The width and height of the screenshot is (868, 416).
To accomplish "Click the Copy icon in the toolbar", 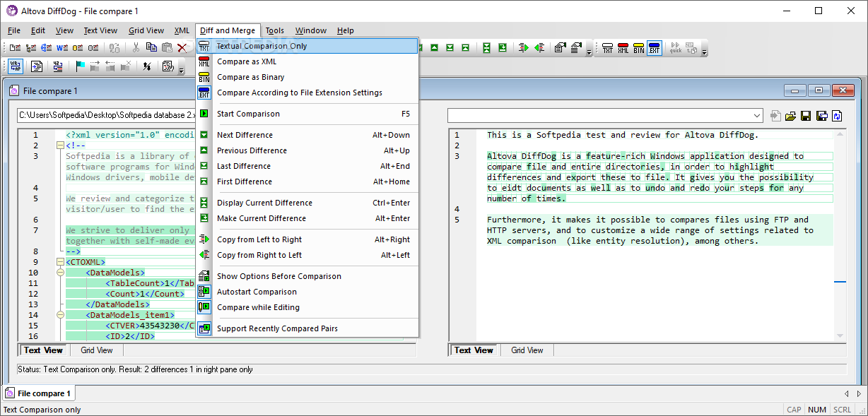I will point(151,48).
